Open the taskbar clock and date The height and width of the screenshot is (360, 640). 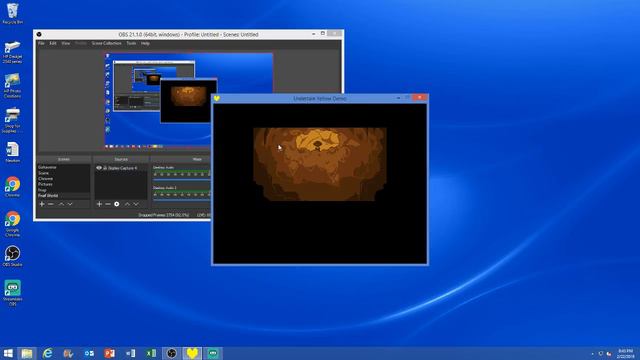pyautogui.click(x=625, y=353)
